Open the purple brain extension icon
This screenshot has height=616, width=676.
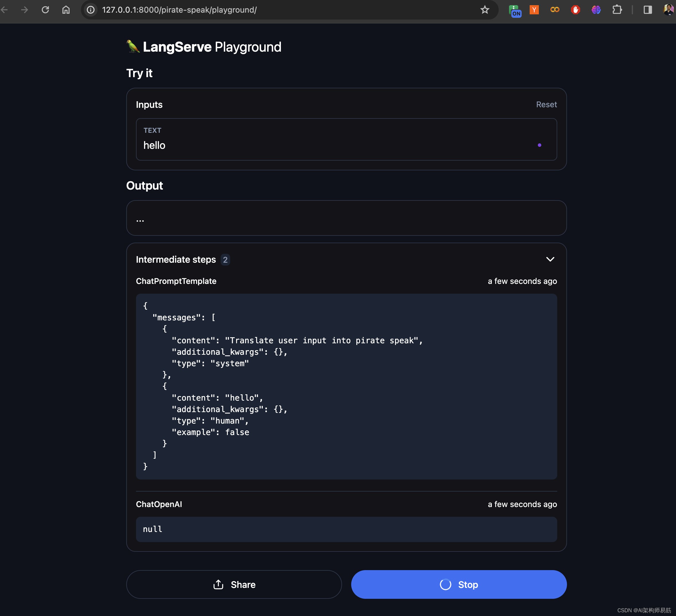click(x=596, y=10)
